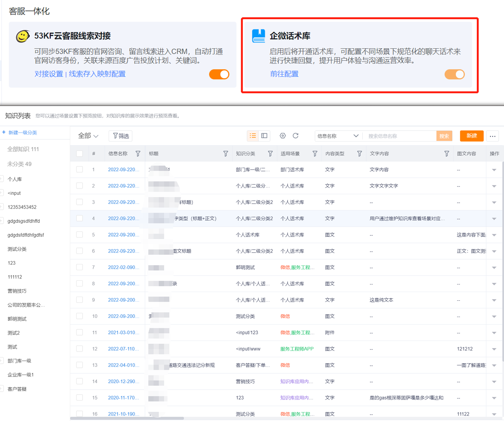
Task: Click filter icon on 适用场景 column
Action: tap(315, 154)
